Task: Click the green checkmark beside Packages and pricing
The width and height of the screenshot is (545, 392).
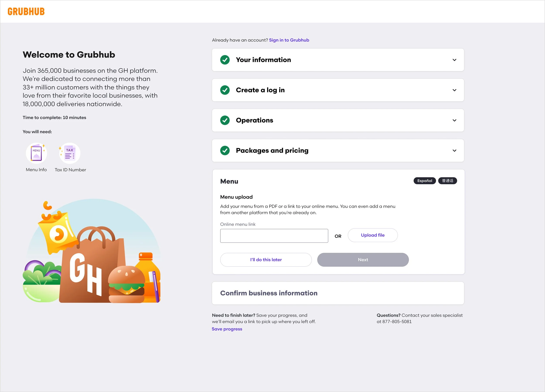Action: [x=225, y=151]
